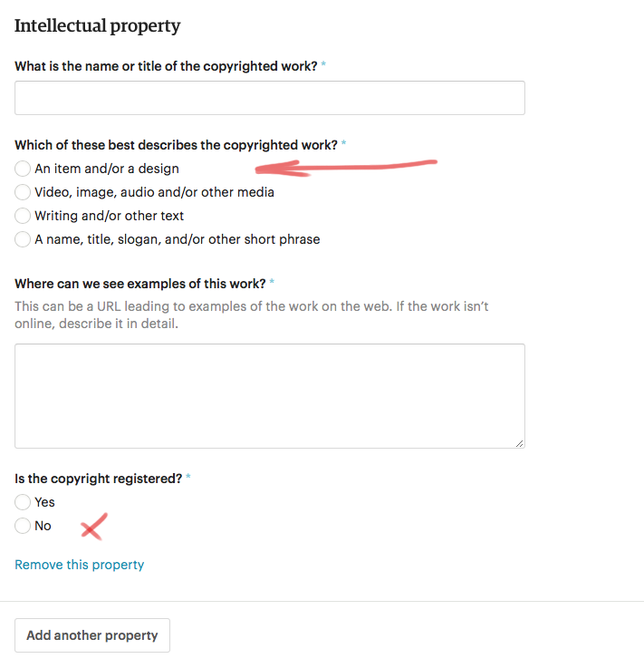Mark copyright registered as No
The image size is (644, 668).
click(22, 526)
